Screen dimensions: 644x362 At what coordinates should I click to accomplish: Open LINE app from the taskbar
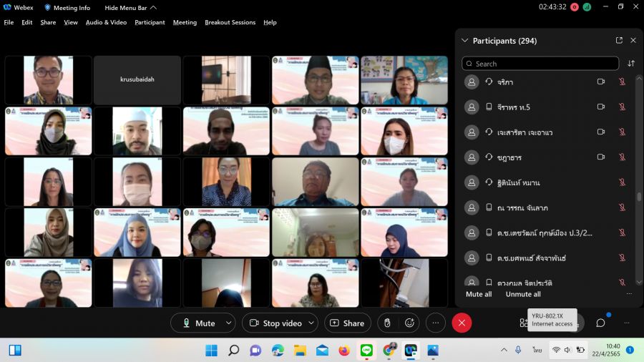pyautogui.click(x=366, y=350)
